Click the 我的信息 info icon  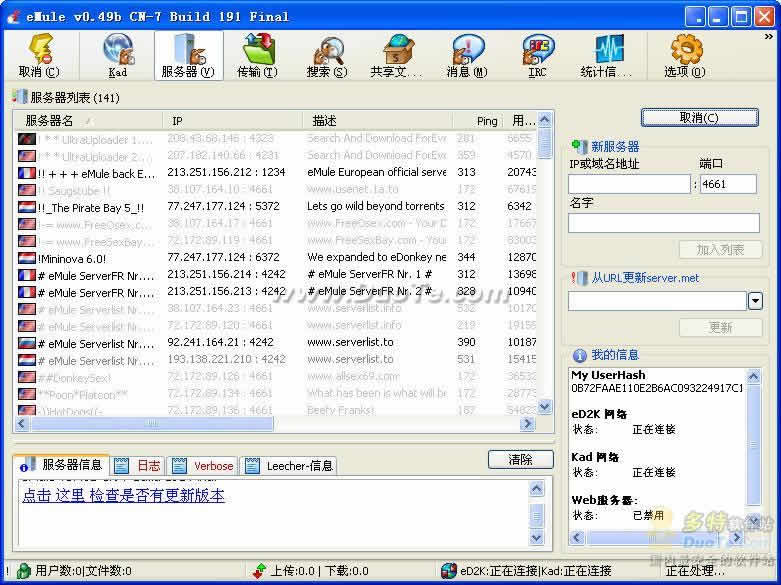point(579,355)
